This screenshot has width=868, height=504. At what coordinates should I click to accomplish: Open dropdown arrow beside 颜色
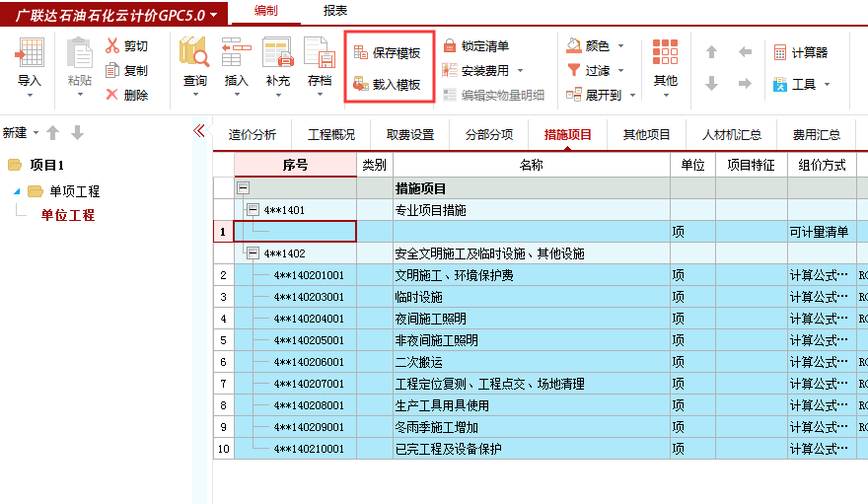click(620, 46)
